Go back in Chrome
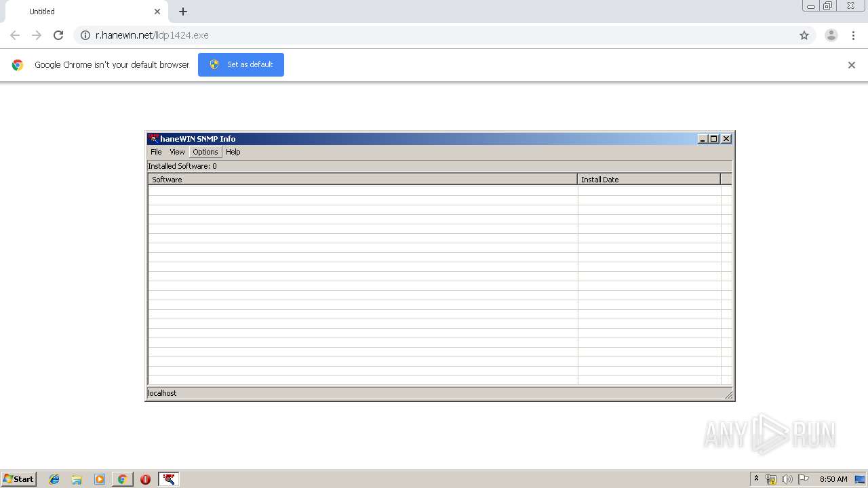The image size is (868, 488). [x=15, y=35]
